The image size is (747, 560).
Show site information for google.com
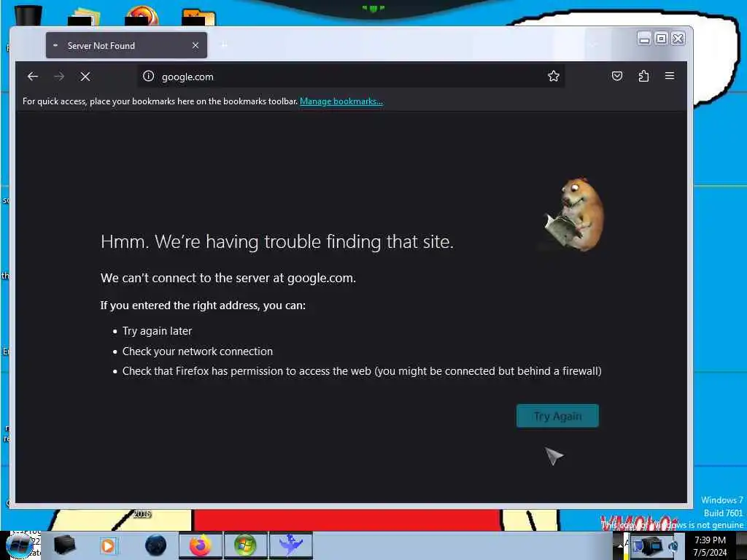click(x=149, y=76)
